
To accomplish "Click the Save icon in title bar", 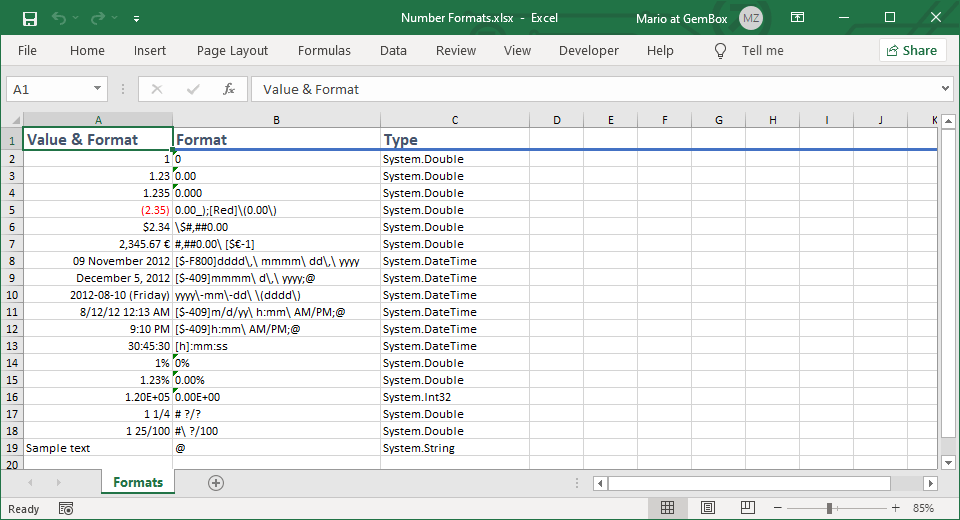I will point(30,18).
